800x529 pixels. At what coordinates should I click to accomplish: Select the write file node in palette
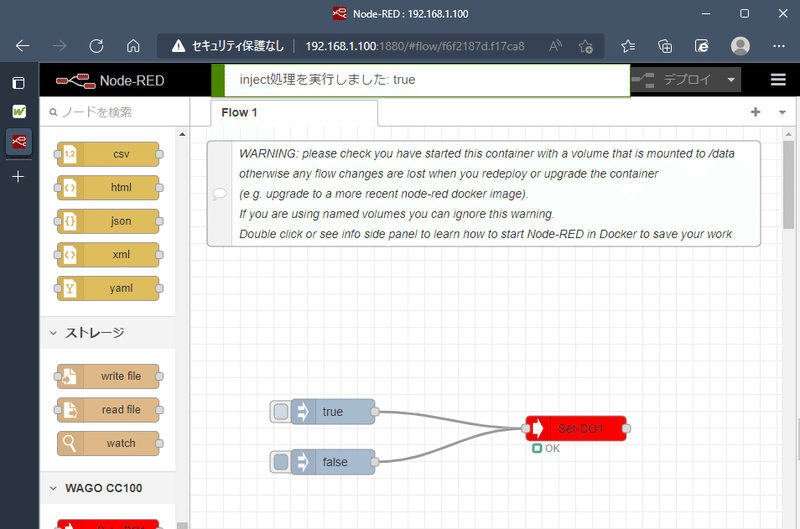108,376
